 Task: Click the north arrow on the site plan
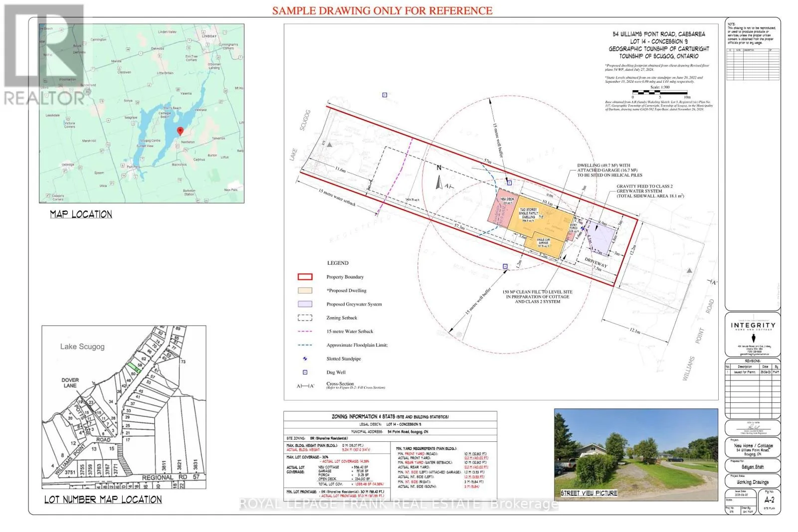coord(439,182)
